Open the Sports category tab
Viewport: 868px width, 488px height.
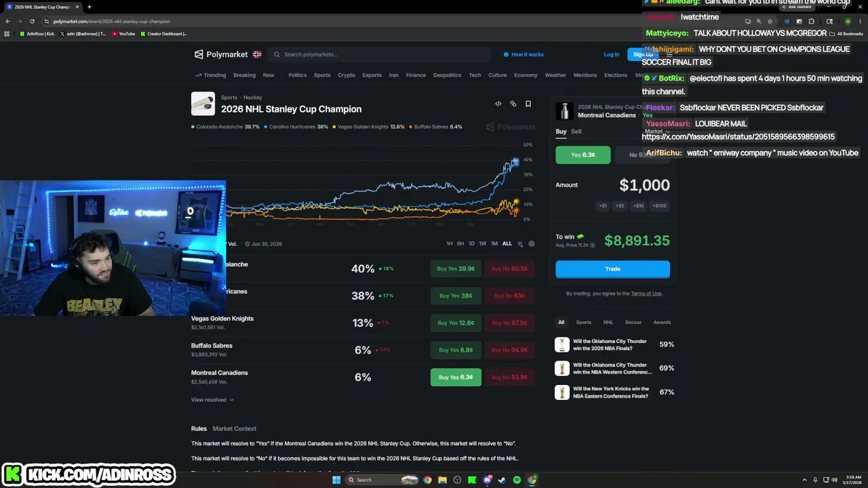[x=322, y=75]
